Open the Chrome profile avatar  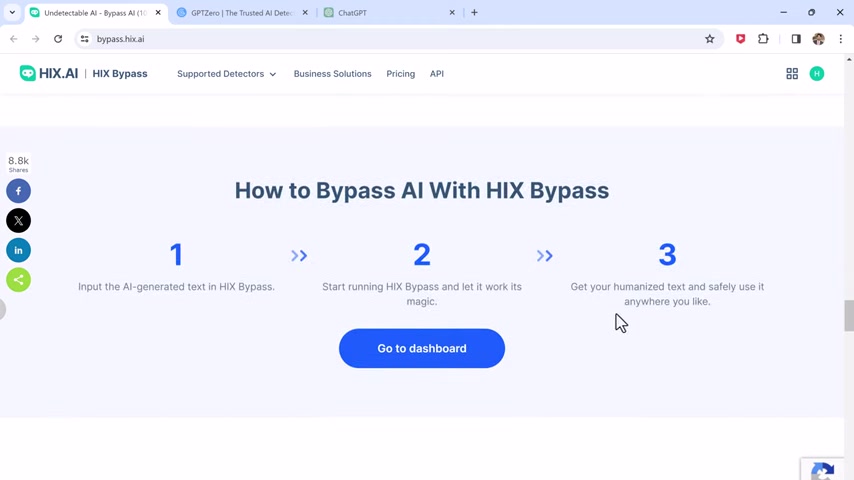click(818, 39)
